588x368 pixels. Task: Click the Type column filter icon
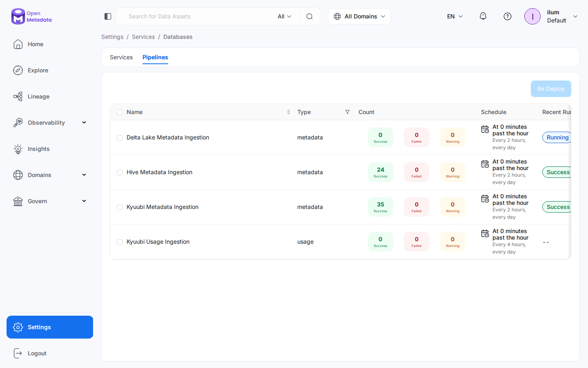(x=347, y=112)
